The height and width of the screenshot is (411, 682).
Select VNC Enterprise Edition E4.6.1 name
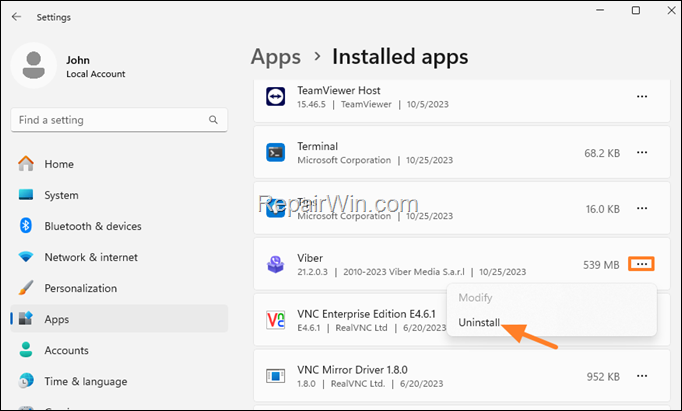[x=366, y=314]
